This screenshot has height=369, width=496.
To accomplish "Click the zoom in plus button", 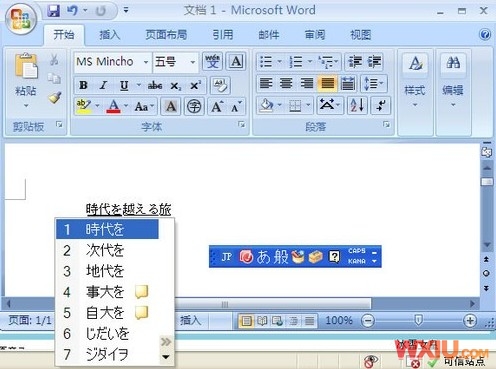I will 470,321.
